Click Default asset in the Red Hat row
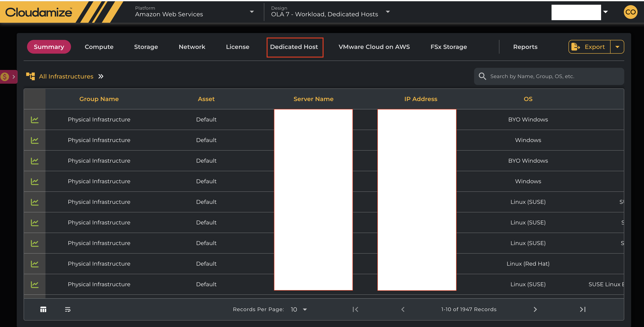Screen dimensions: 644x327 pyautogui.click(x=206, y=264)
